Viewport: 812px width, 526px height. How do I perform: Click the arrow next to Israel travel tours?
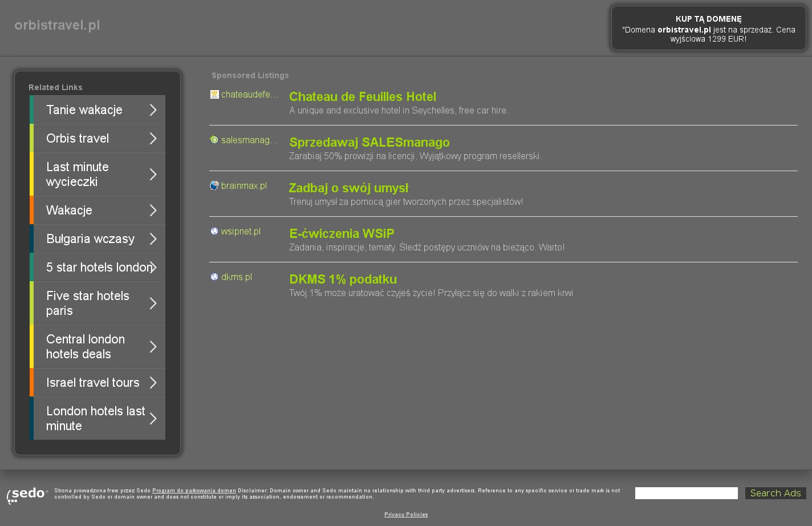coord(153,383)
